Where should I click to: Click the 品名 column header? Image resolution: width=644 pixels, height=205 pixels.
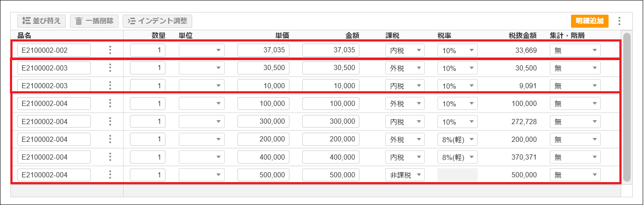click(25, 36)
